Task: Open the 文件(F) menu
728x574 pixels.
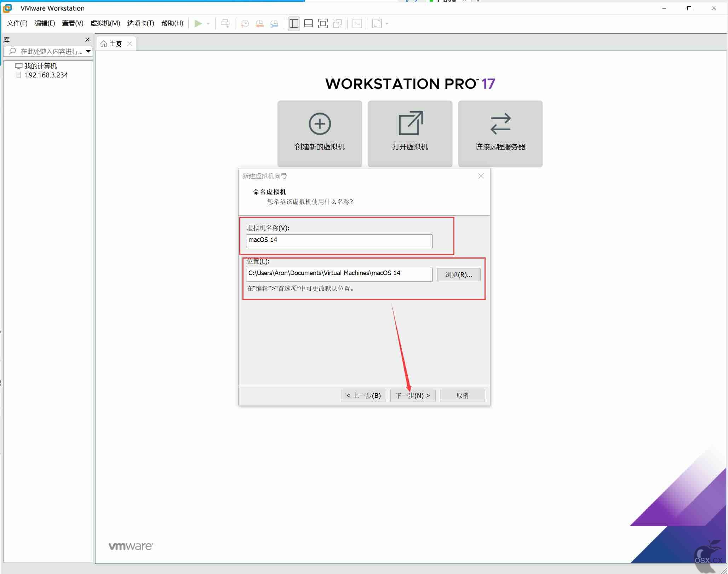Action: (x=17, y=23)
